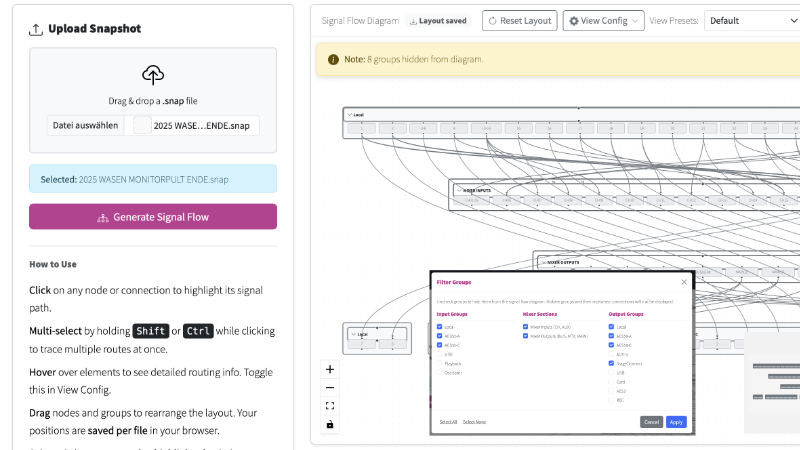Click the gear icon on View Config
The image size is (800, 450).
pos(574,21)
